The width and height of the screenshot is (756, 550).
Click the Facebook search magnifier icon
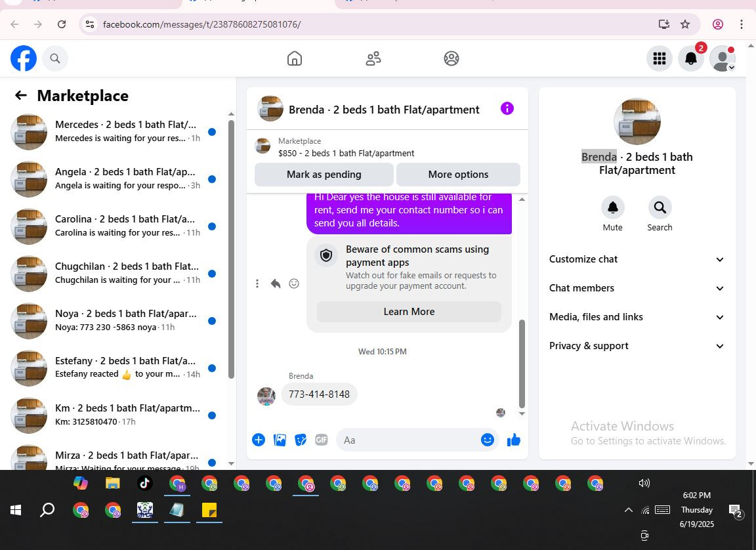pos(55,58)
